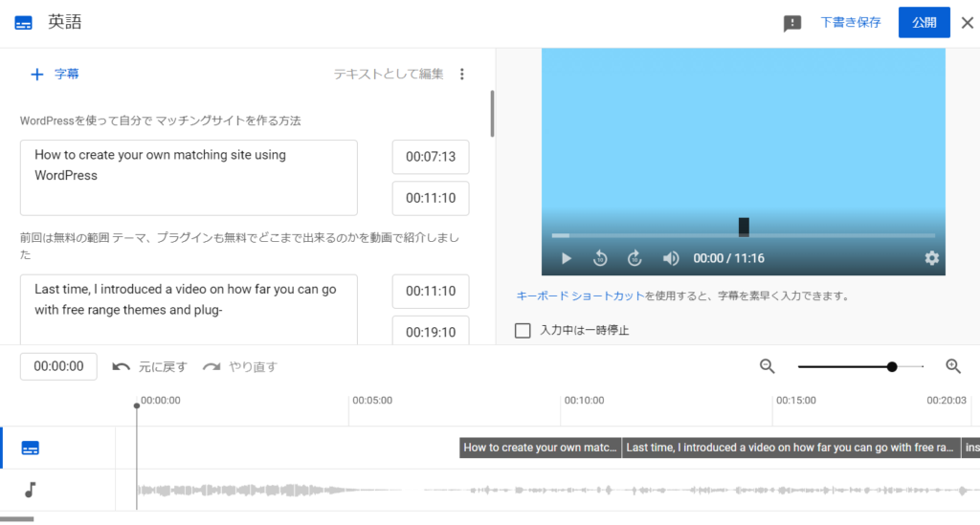Click the 00:07:13 start time field
The height and width of the screenshot is (525, 980).
tap(431, 157)
